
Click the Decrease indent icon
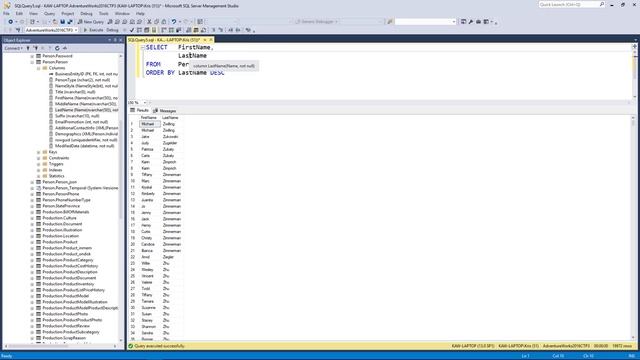pos(231,30)
